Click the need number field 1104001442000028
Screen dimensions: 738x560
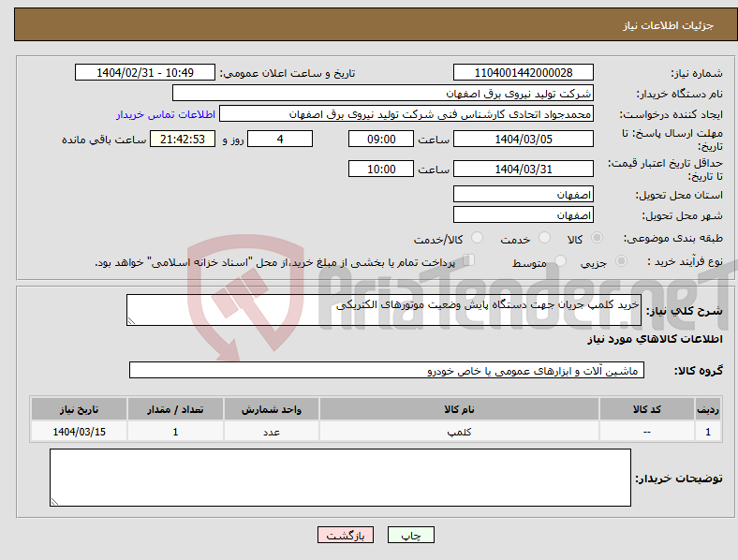coord(524,72)
